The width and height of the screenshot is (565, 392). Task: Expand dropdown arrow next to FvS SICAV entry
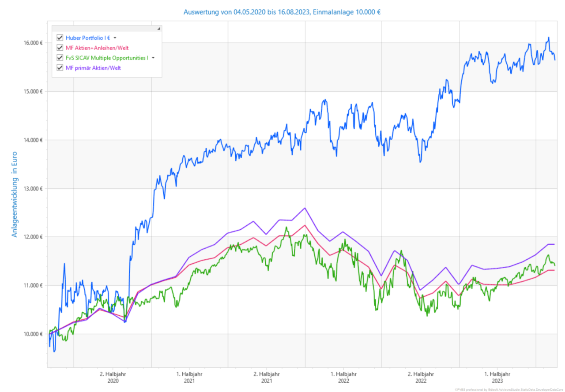[x=153, y=58]
